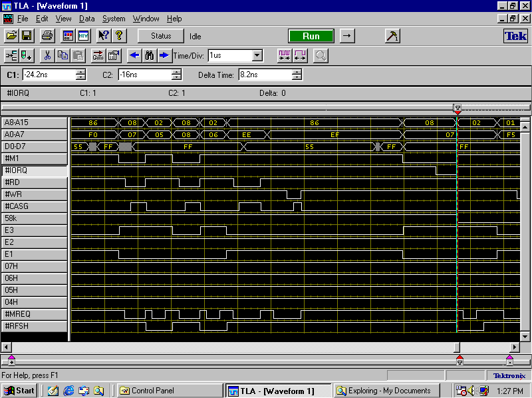
Task: Open the Edit menu
Action: pos(42,19)
